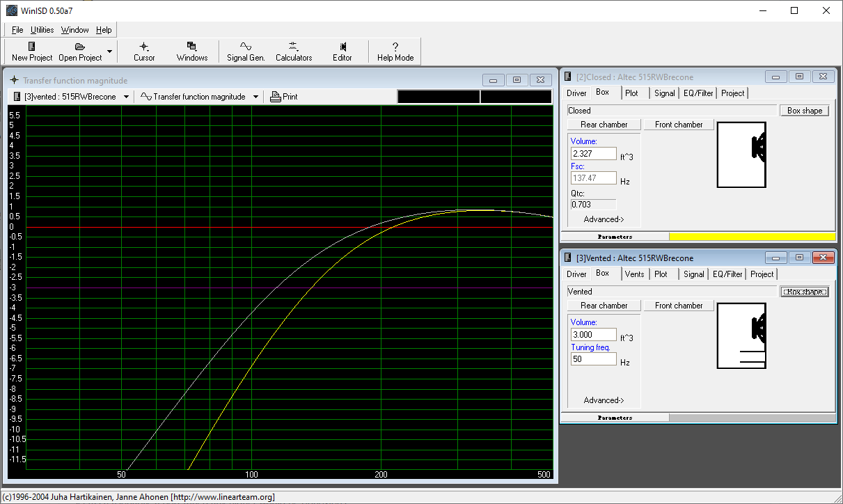
Task: Edit the Volume field showing 3.000
Action: 594,335
